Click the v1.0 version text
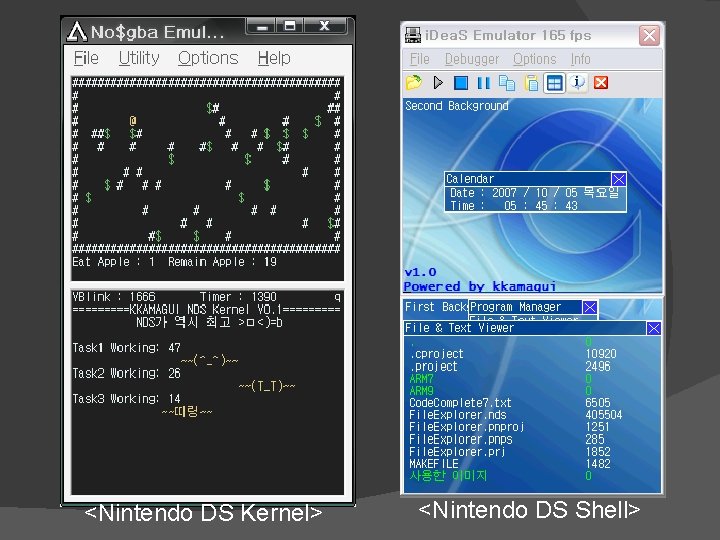The height and width of the screenshot is (540, 720). pyautogui.click(x=420, y=272)
